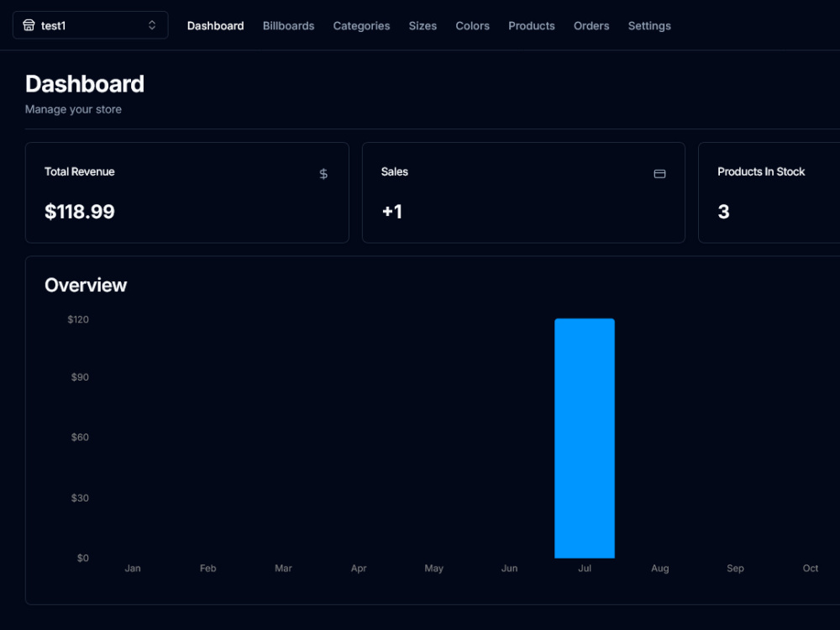
Task: Click the Apr axis label
Action: point(359,569)
